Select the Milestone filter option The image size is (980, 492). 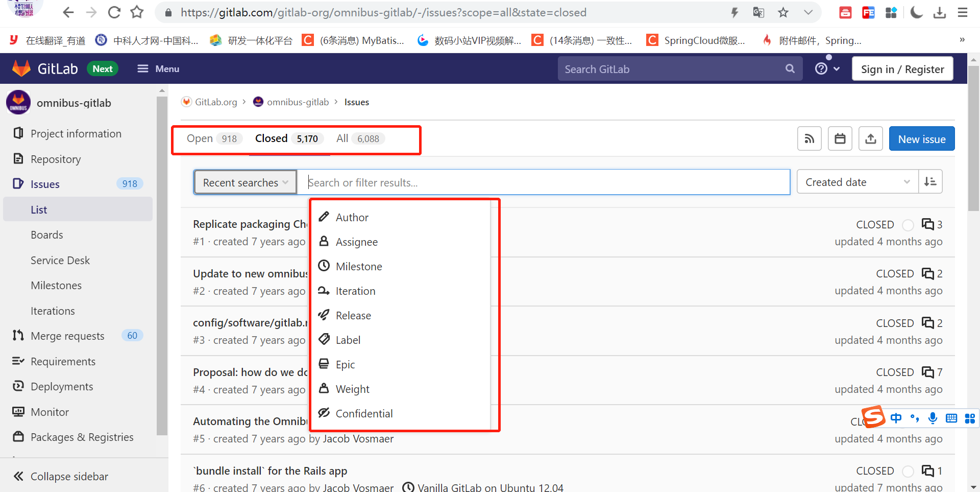click(x=401, y=266)
